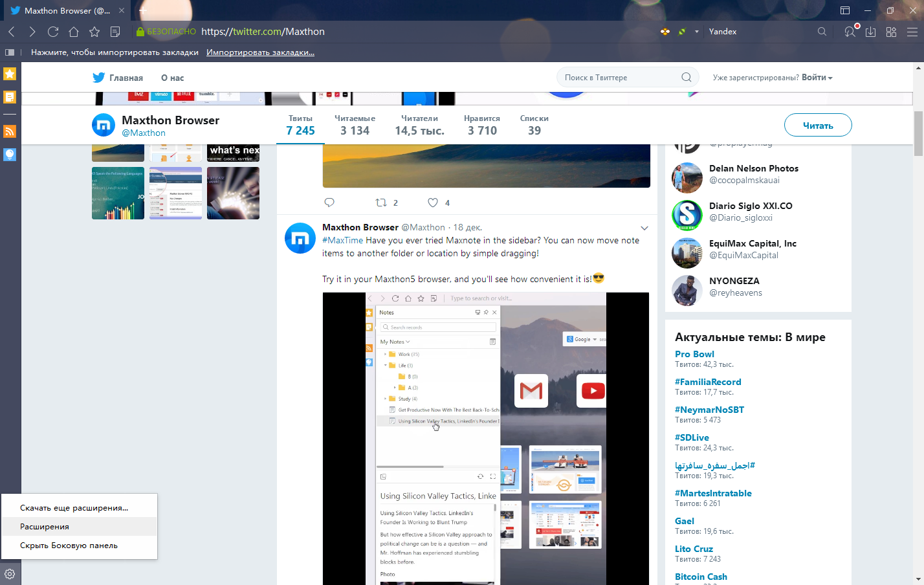Open the Maxthon main menu icon

(x=912, y=32)
